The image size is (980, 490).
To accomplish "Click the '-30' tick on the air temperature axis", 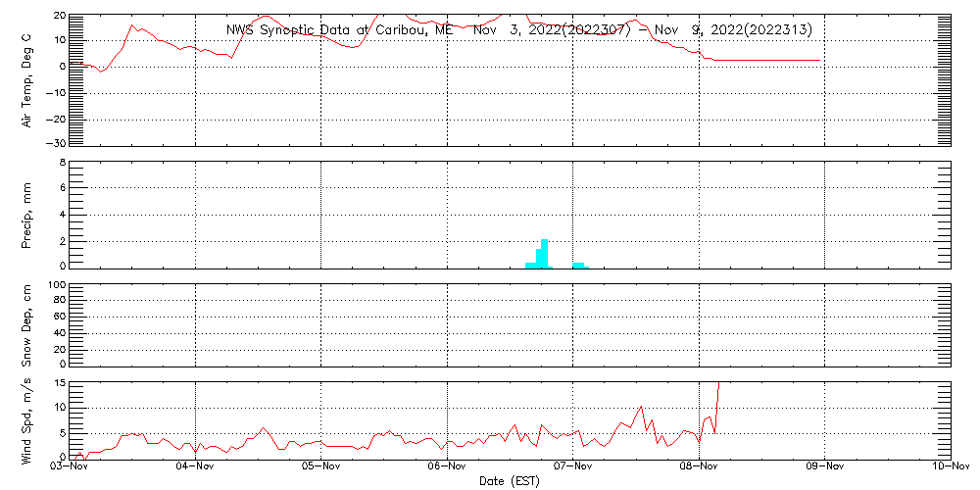I will (x=58, y=143).
